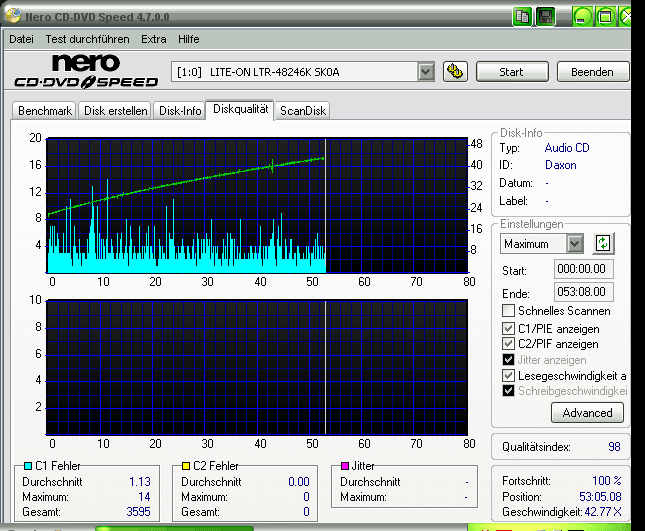Click the drive options icon beside drive selector

click(455, 72)
